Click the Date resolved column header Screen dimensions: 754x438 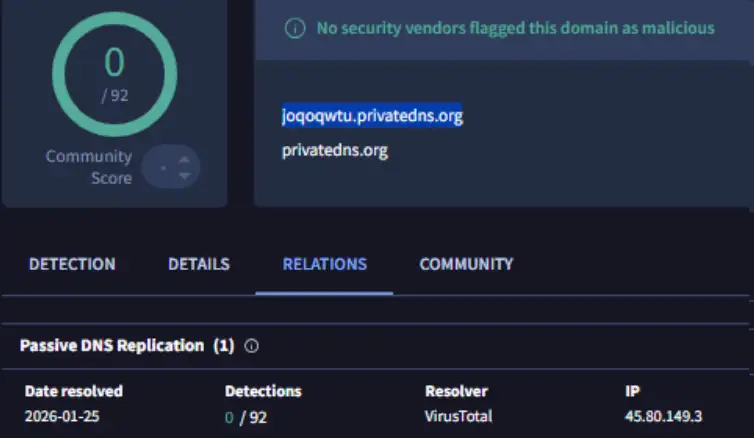click(73, 391)
